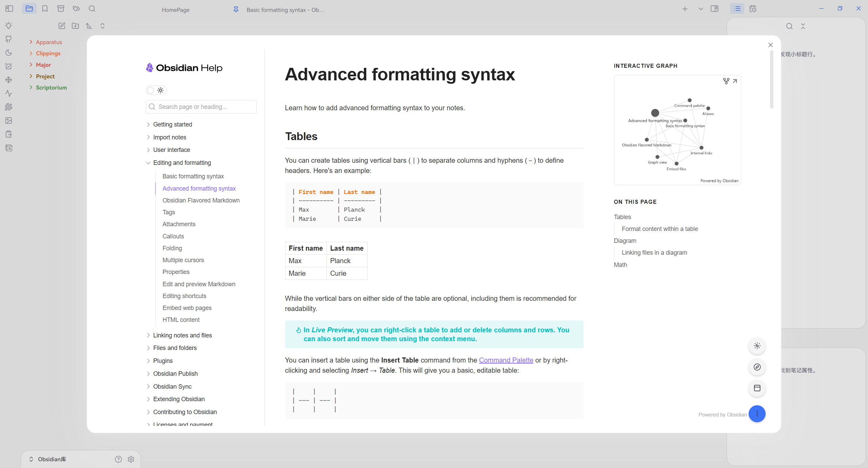Toggle dark/light theme switch in Obsidian Help
Image resolution: width=868 pixels, height=468 pixels.
[x=156, y=90]
